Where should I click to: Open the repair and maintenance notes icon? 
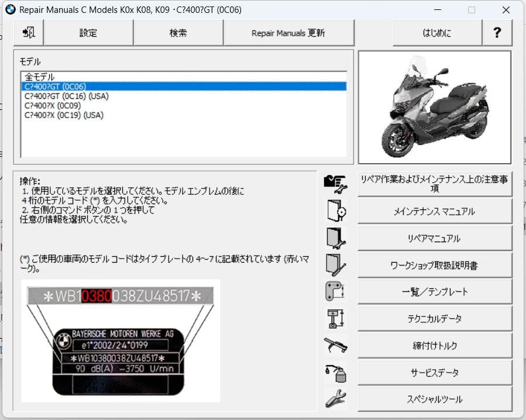tap(335, 183)
